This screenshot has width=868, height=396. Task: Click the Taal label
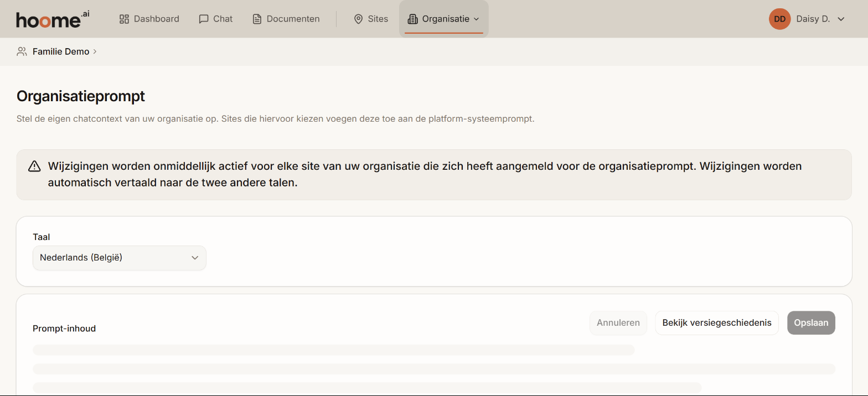42,237
